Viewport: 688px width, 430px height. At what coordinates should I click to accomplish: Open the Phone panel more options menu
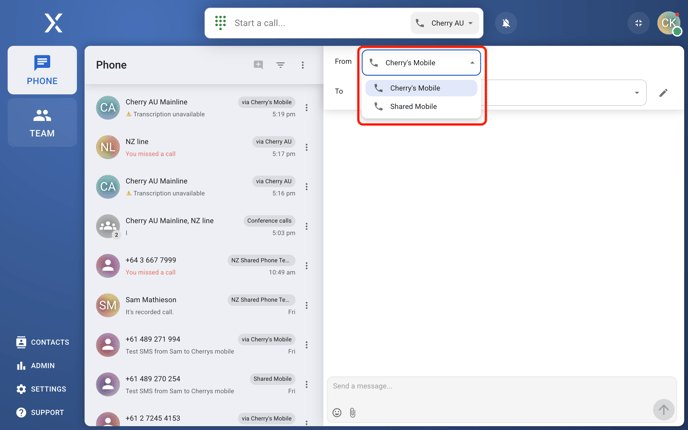pos(303,65)
